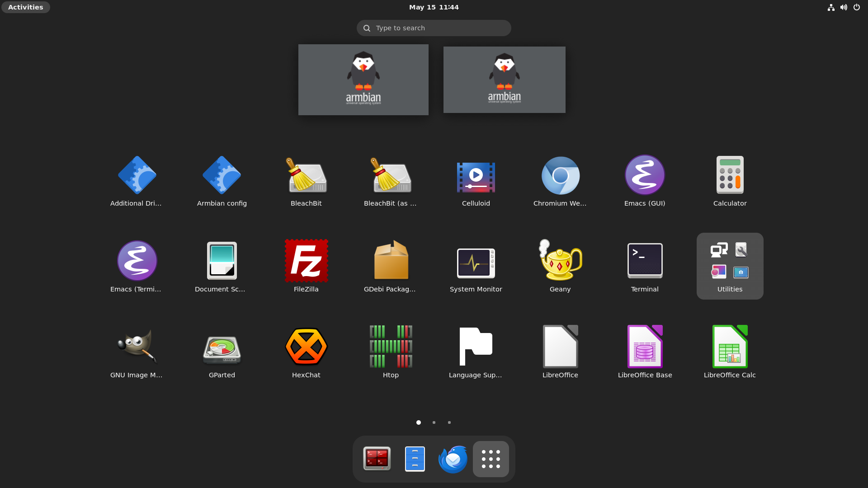
Task: Go to app grid page two
Action: [x=434, y=422]
